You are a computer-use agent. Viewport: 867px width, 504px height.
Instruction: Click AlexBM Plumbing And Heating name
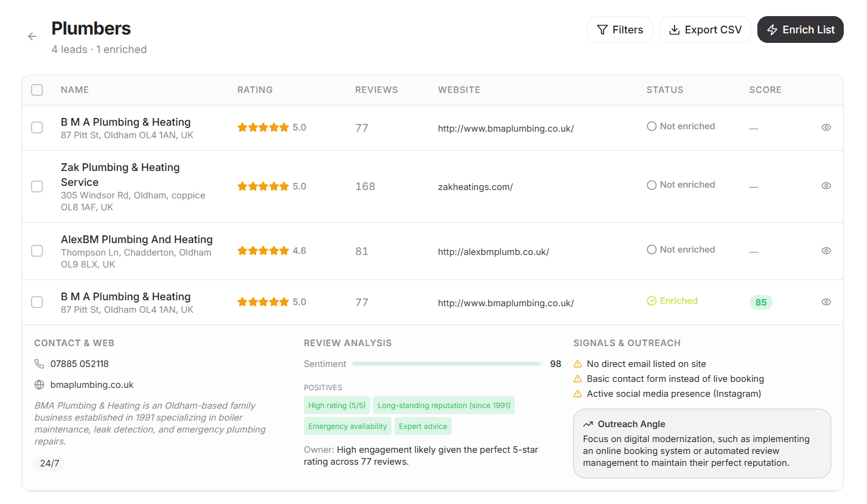pyautogui.click(x=136, y=239)
